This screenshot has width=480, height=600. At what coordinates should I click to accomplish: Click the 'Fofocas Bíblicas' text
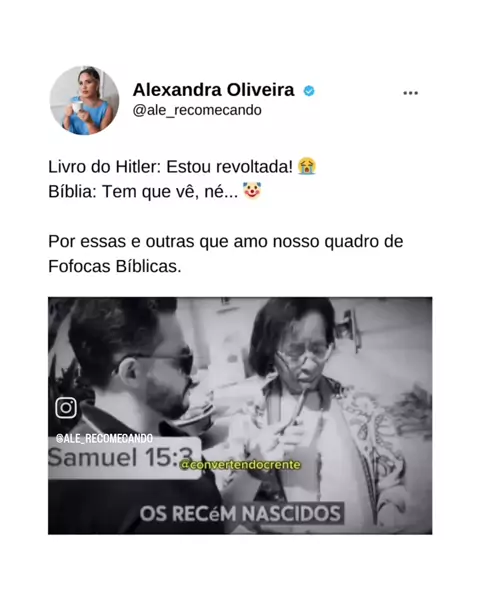115,266
